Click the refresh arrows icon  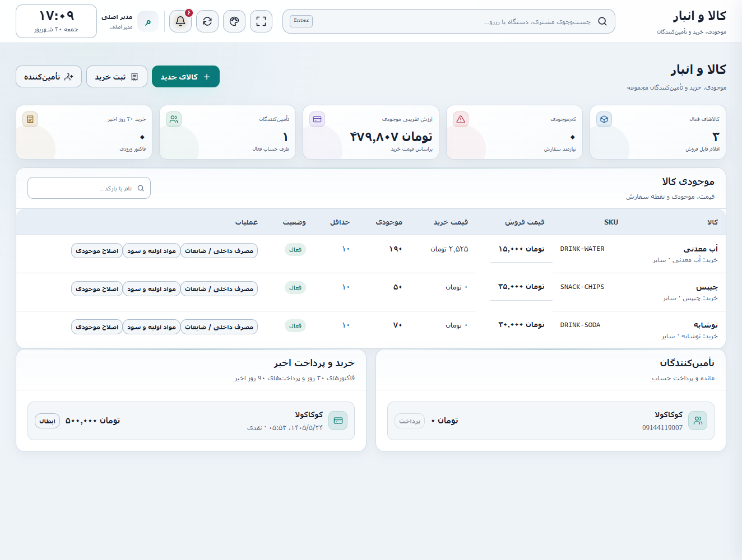207,21
